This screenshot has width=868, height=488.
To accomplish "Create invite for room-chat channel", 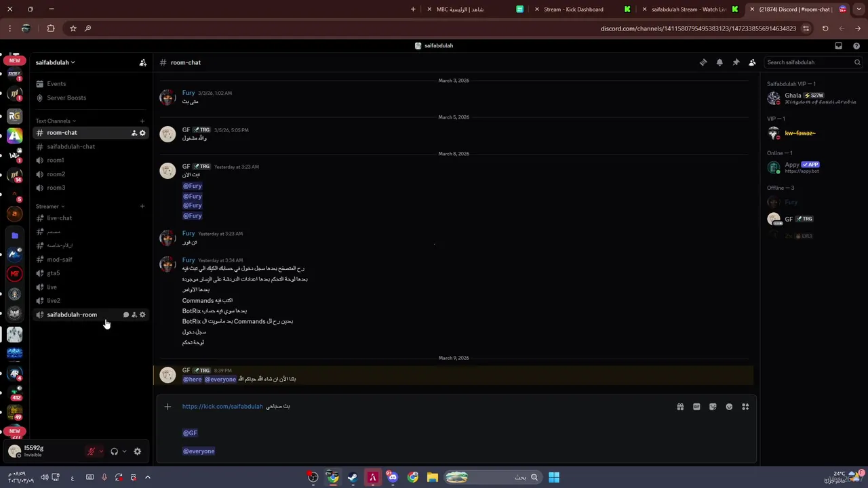I will tap(134, 133).
